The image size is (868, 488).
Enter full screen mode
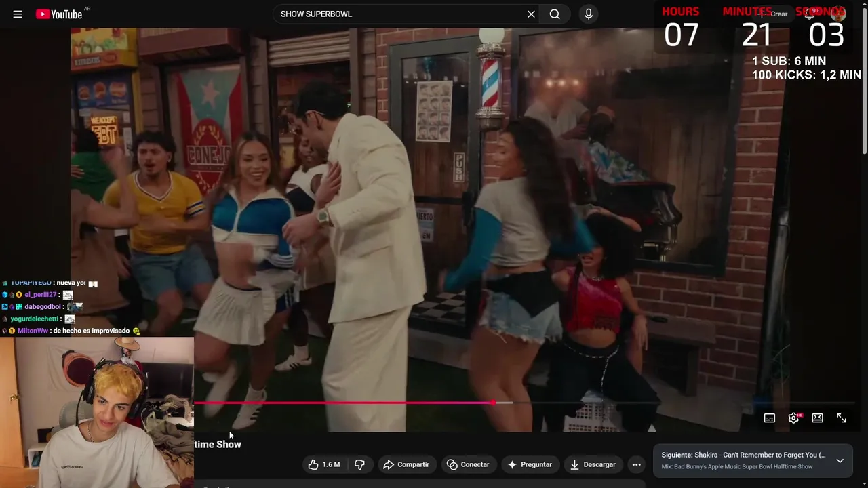[x=842, y=418]
